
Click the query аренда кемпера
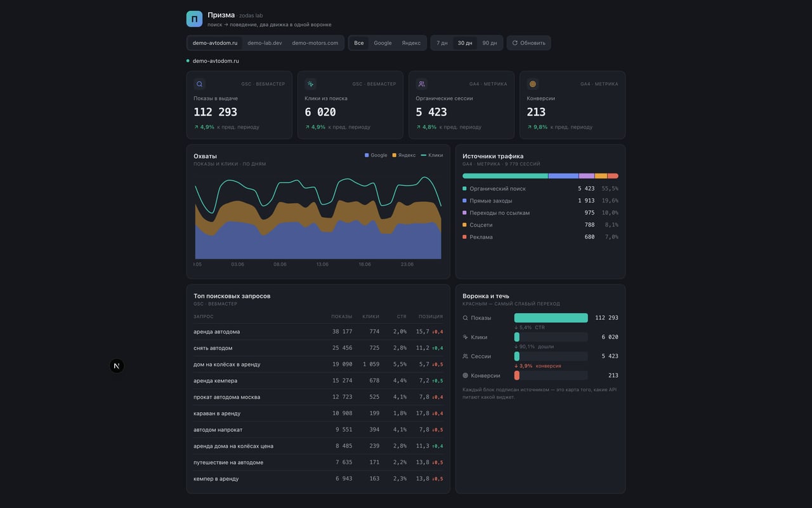click(x=215, y=380)
